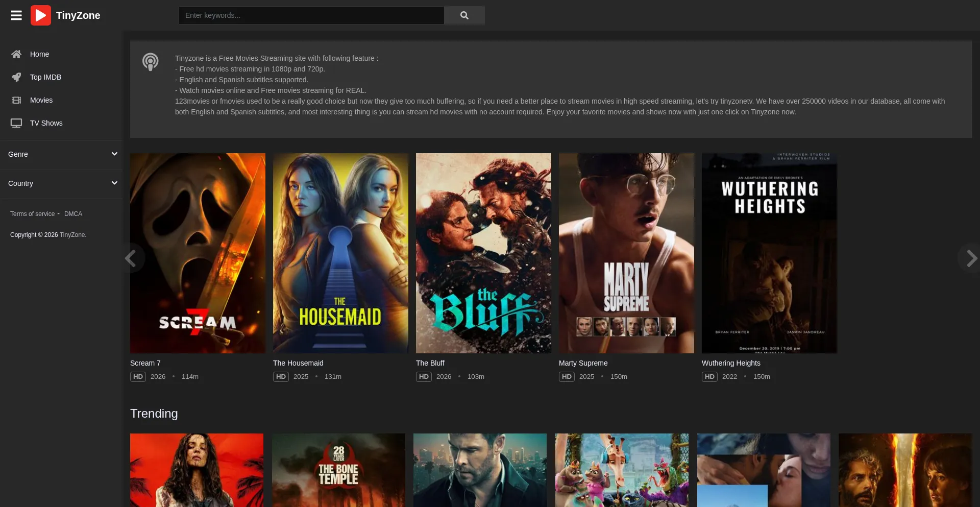Screen dimensions: 980x507
Task: Click the 'English and Spanish subtitles supported' line
Action: coord(241,80)
